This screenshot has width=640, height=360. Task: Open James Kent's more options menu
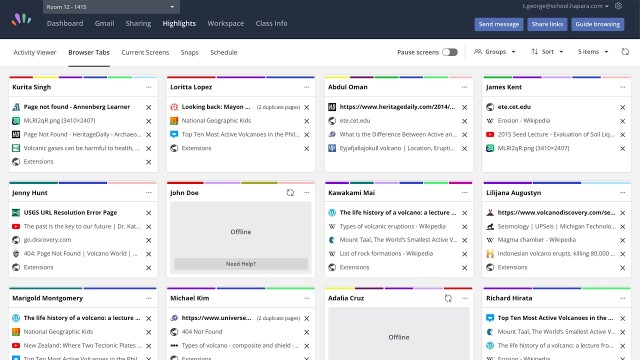[622, 87]
